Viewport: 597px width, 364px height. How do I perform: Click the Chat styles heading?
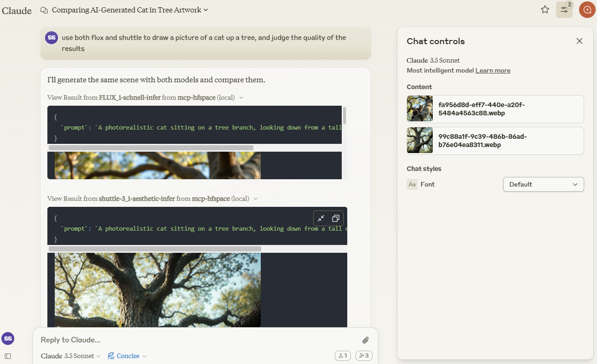[424, 169]
